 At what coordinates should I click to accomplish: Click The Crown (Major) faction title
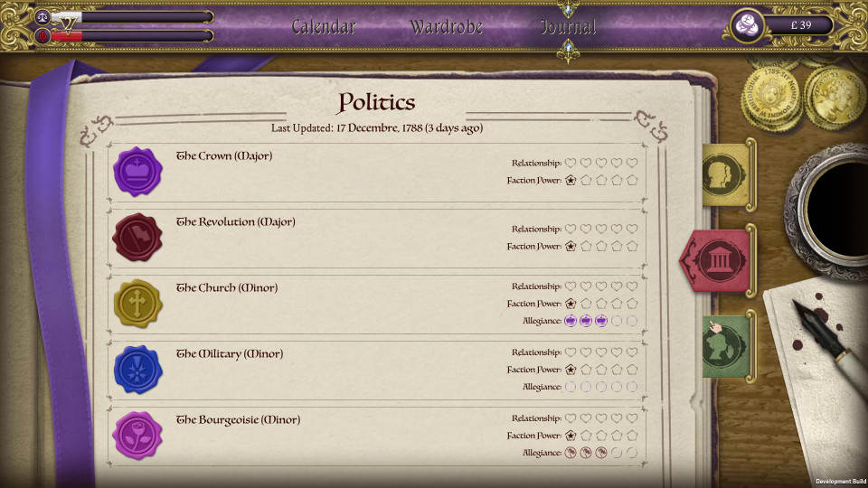coord(224,156)
